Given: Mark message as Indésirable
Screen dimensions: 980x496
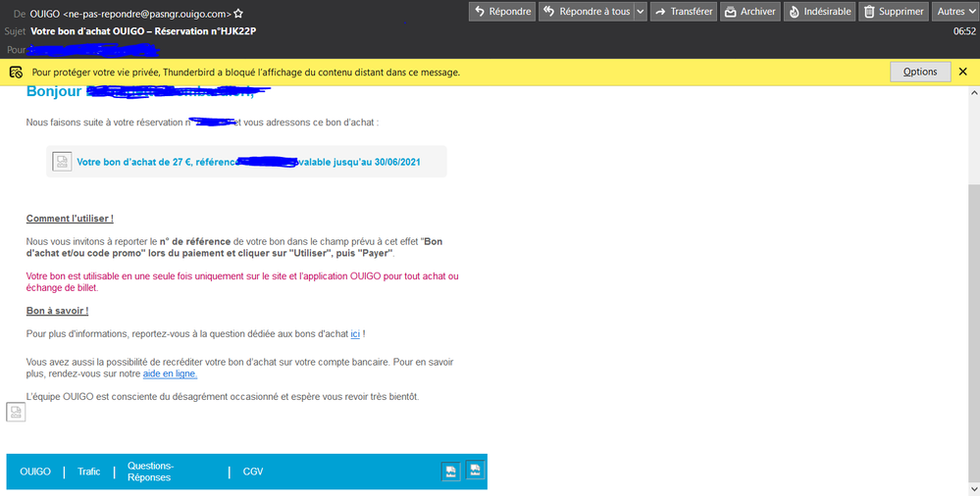Looking at the screenshot, I should tap(819, 11).
